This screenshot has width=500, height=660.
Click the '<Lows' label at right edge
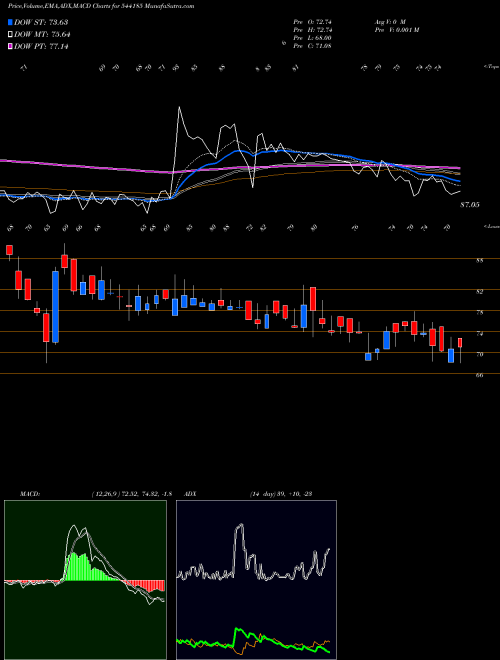(491, 226)
